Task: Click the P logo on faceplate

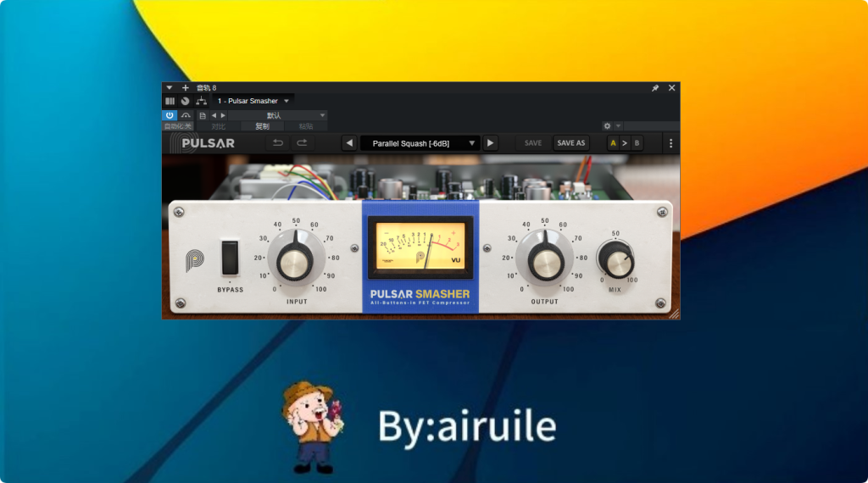Action: pyautogui.click(x=195, y=260)
